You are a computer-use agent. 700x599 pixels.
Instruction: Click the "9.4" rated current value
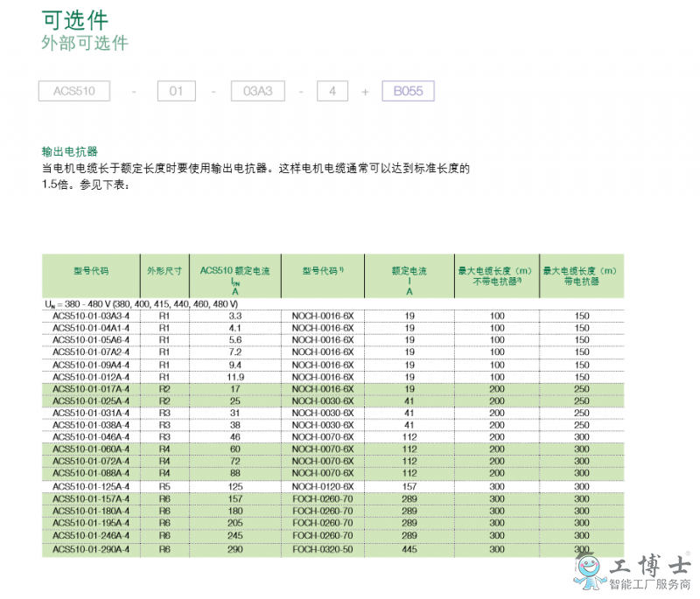pos(235,365)
